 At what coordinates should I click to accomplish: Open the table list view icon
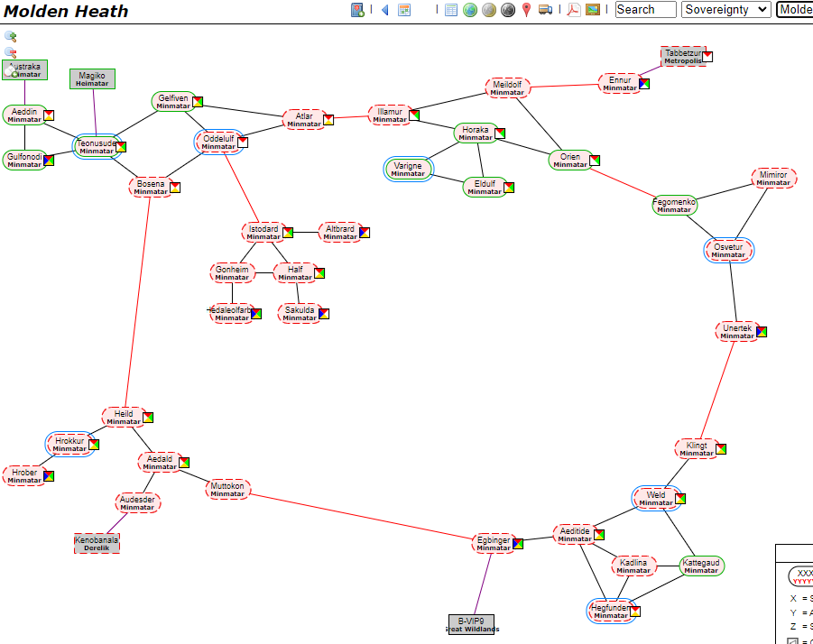[x=451, y=10]
